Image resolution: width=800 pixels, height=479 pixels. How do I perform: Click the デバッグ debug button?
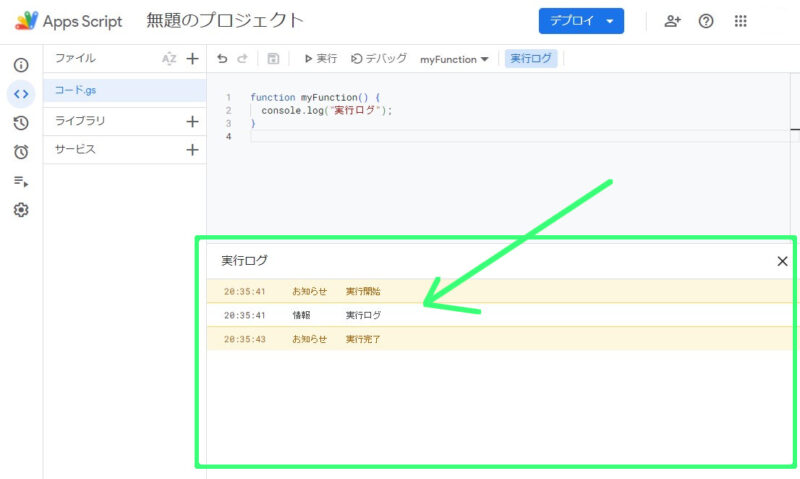click(379, 59)
